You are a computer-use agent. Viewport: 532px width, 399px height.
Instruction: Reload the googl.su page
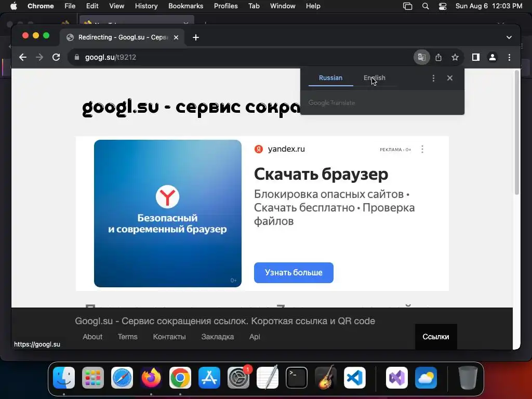[x=56, y=57]
